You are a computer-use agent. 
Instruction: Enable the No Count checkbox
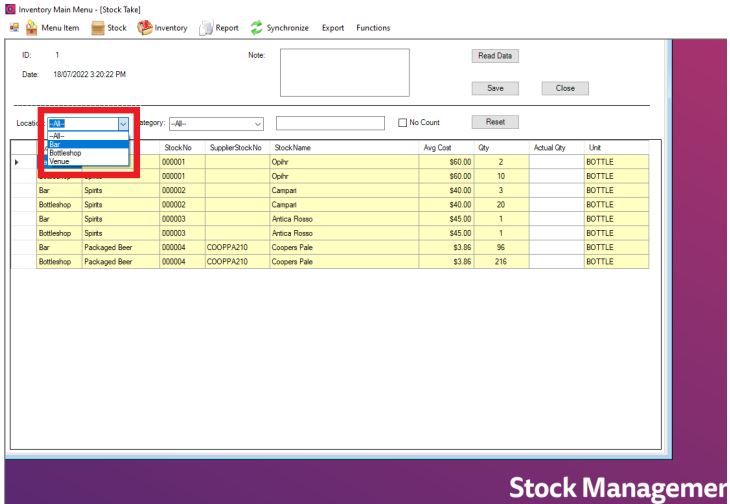404,123
